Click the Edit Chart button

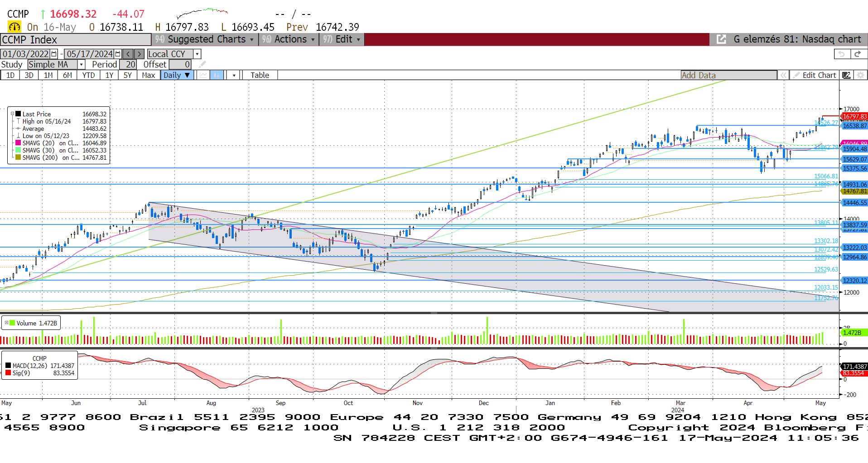(814, 75)
